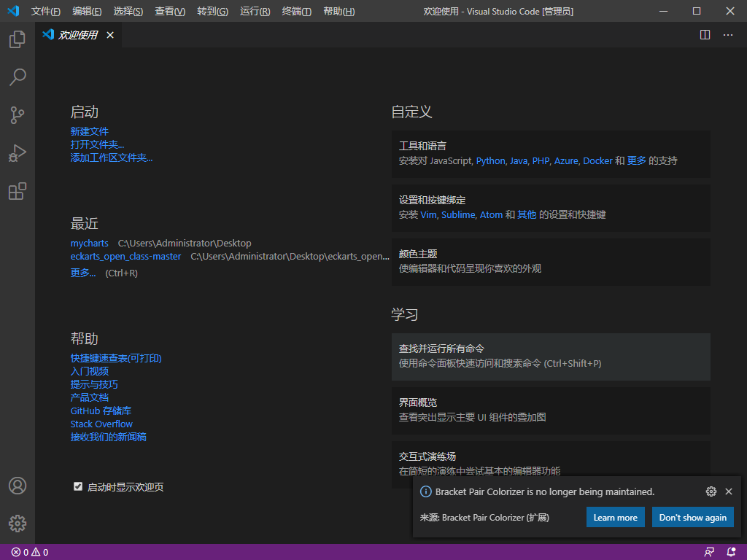The width and height of the screenshot is (747, 560).
Task: Open the Source Control view
Action: click(x=18, y=115)
